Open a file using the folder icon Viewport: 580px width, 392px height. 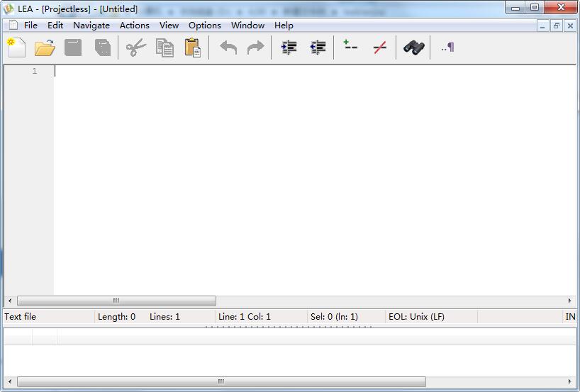45,47
